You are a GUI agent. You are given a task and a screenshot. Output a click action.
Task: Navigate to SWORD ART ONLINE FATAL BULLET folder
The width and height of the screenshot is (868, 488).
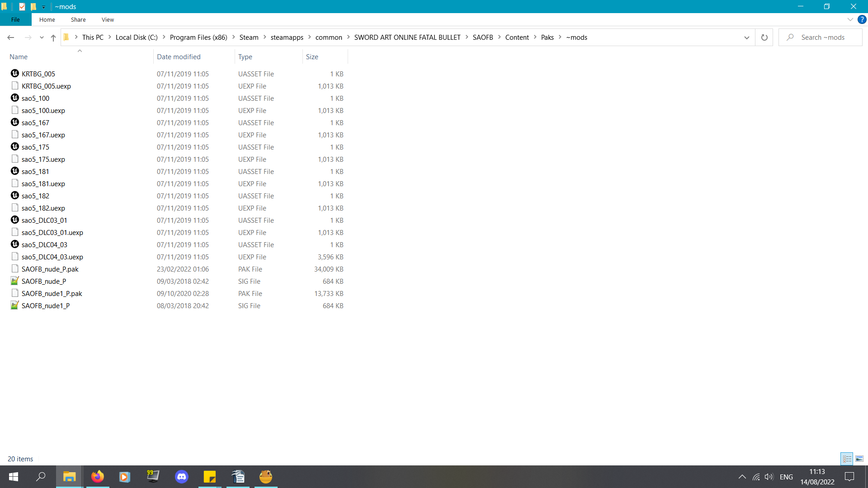pyautogui.click(x=407, y=38)
